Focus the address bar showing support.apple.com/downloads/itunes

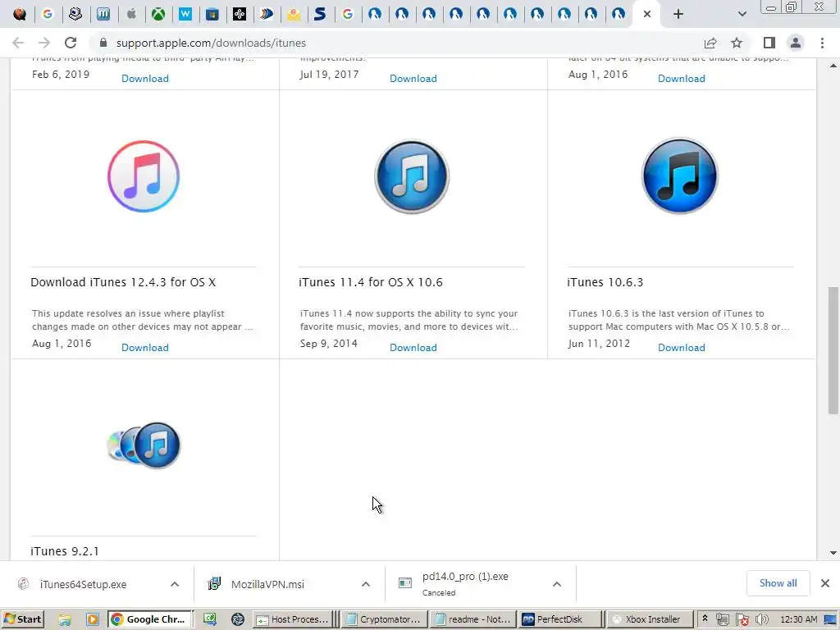[x=396, y=43]
